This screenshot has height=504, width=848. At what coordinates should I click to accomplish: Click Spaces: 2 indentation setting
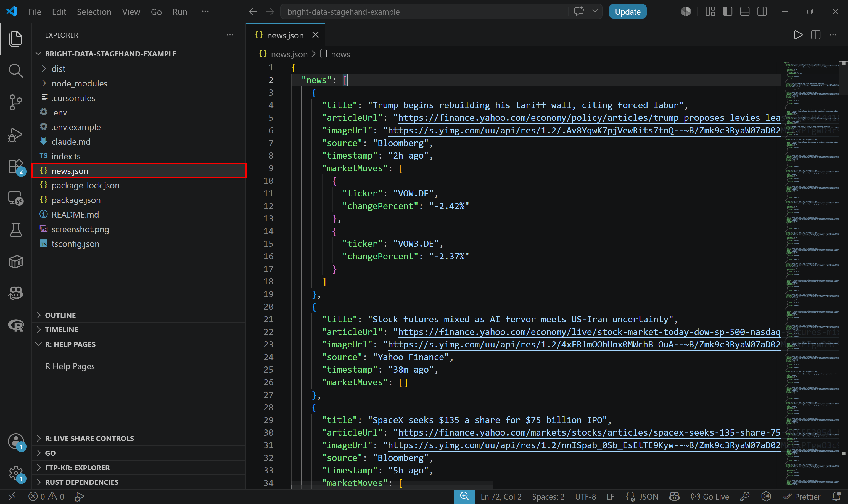tap(548, 497)
